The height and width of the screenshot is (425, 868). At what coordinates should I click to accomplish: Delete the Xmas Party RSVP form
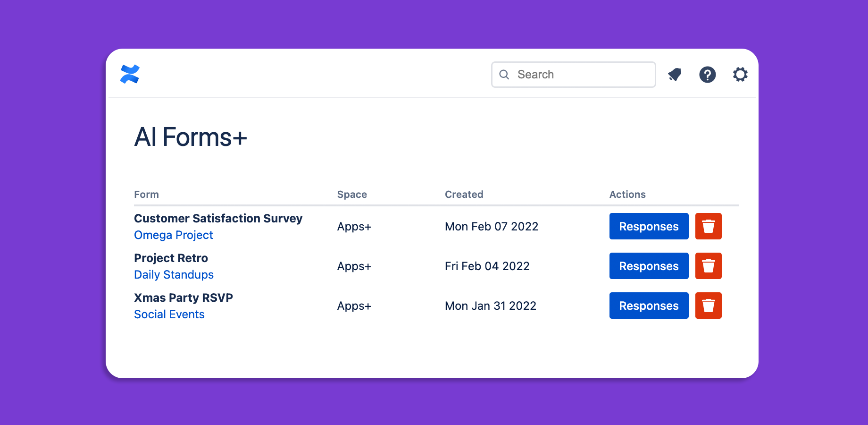tap(708, 306)
